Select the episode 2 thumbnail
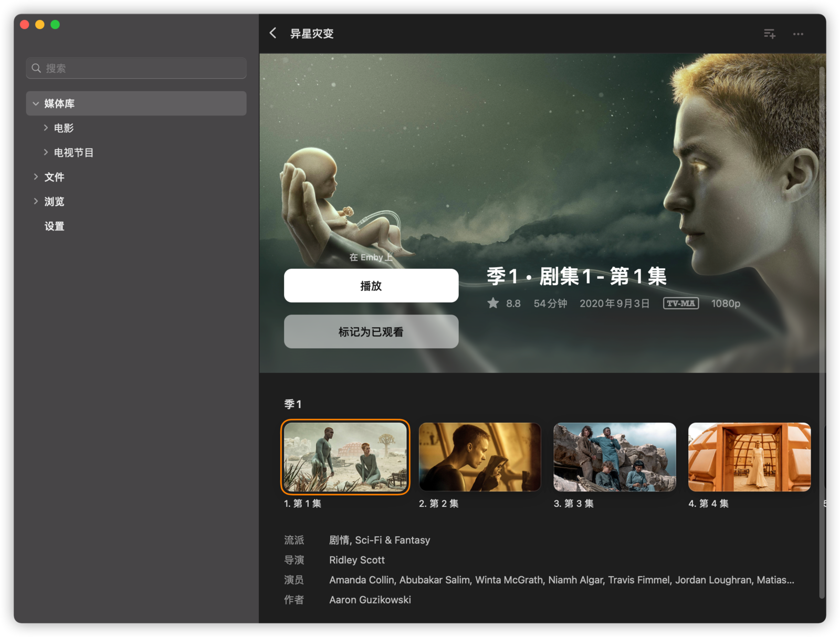Viewport: 840px width, 637px height. click(480, 457)
